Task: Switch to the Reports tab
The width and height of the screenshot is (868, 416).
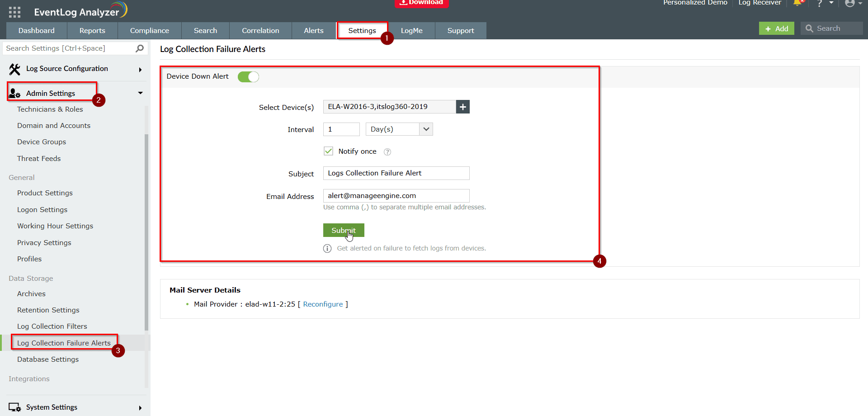Action: tap(92, 31)
